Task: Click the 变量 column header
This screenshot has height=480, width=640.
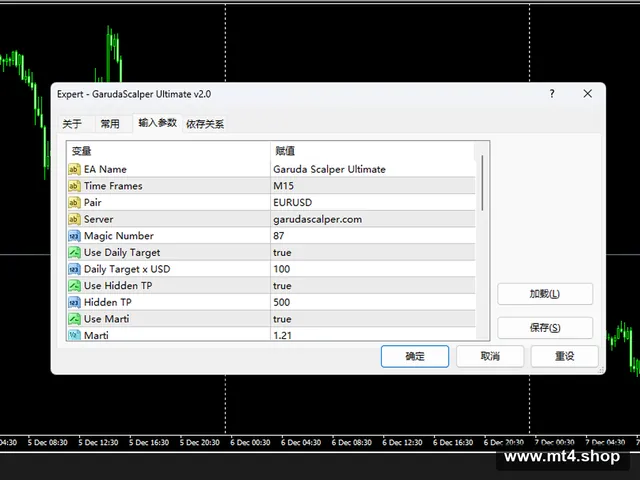Action: [x=168, y=151]
